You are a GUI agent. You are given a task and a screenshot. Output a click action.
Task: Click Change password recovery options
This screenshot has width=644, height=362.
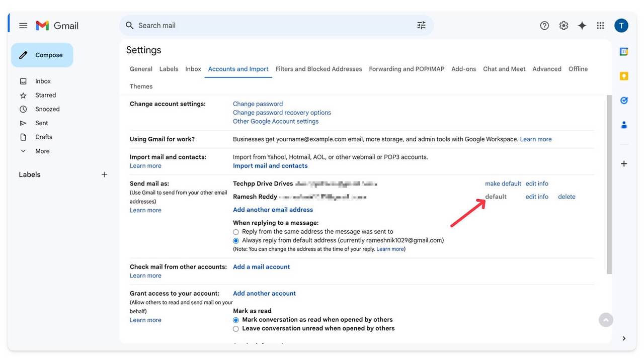[282, 113]
